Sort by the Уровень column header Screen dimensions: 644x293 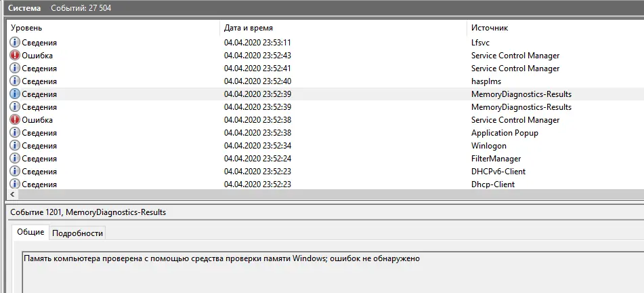pos(26,28)
